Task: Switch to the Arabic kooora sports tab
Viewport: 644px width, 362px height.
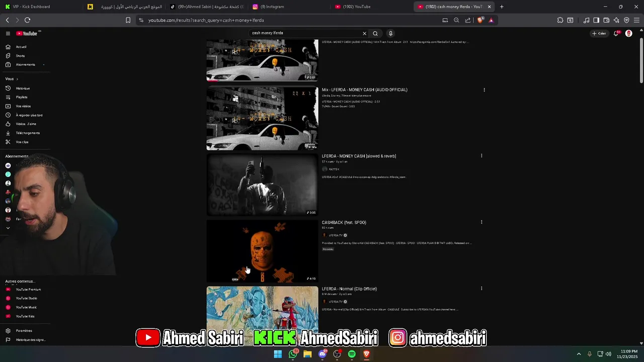Action: (124, 7)
